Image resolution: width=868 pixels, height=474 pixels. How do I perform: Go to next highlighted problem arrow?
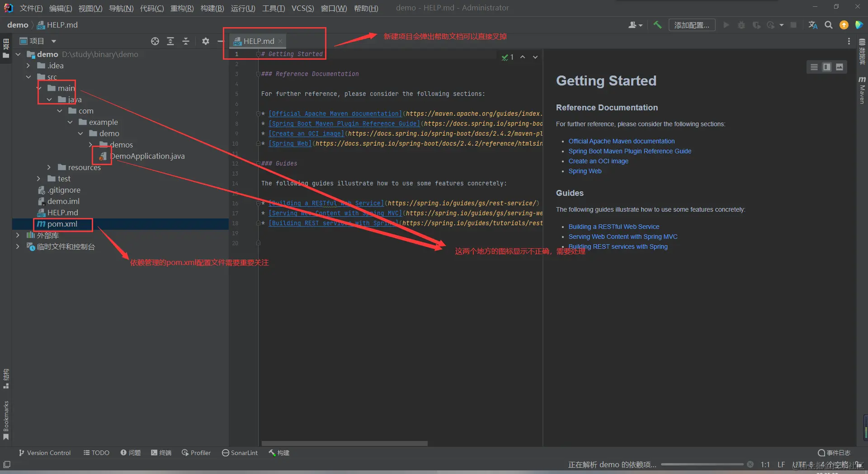pos(535,57)
